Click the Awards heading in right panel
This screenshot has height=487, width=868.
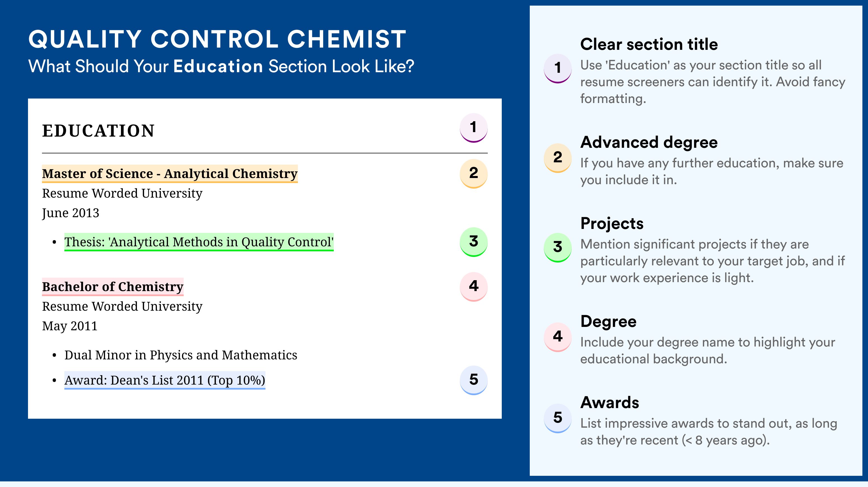(610, 402)
